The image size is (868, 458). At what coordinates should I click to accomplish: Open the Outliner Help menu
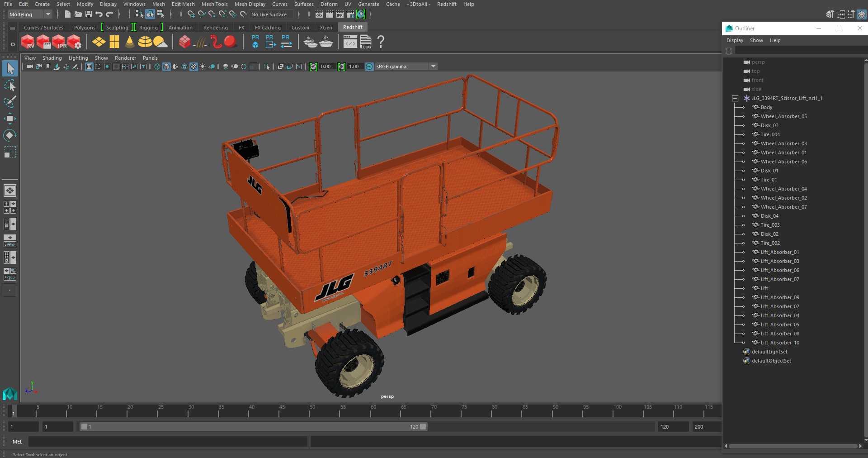click(775, 40)
